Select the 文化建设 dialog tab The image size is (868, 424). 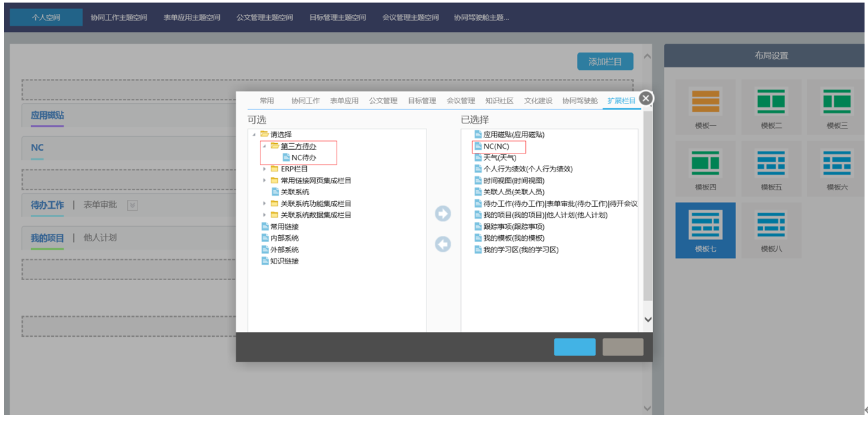coord(538,101)
